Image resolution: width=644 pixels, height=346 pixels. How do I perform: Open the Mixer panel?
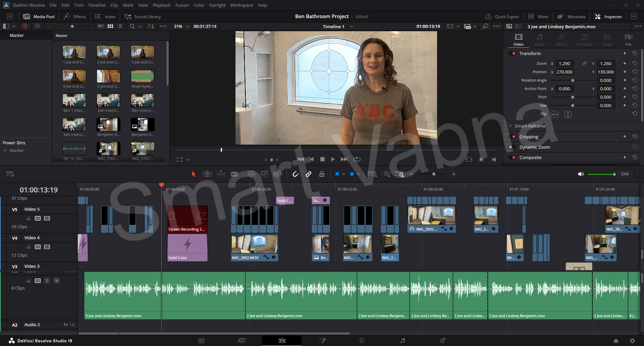pos(538,16)
